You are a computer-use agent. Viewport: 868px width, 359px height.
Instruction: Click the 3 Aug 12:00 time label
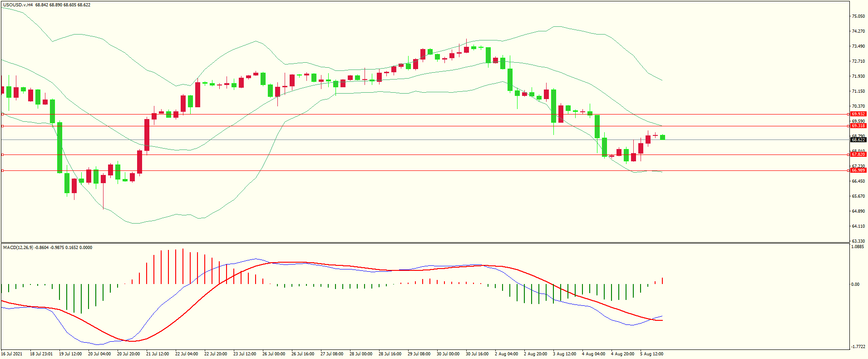coord(565,354)
